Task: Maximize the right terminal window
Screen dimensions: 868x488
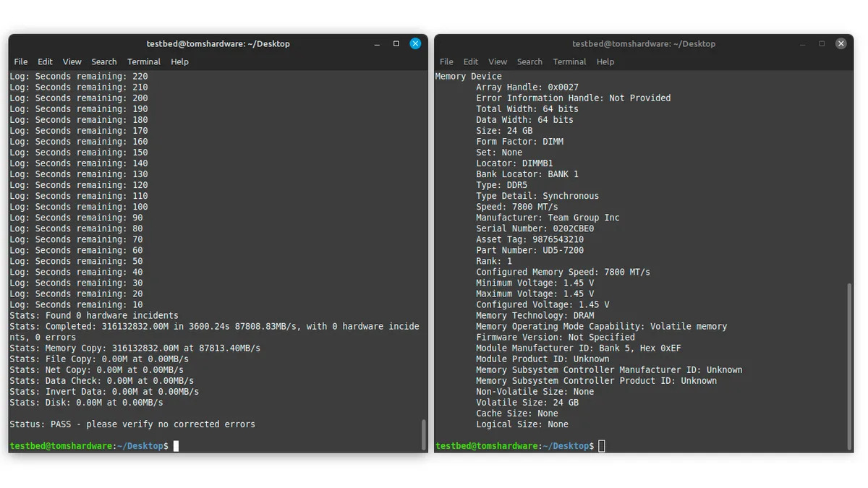Action: (822, 43)
